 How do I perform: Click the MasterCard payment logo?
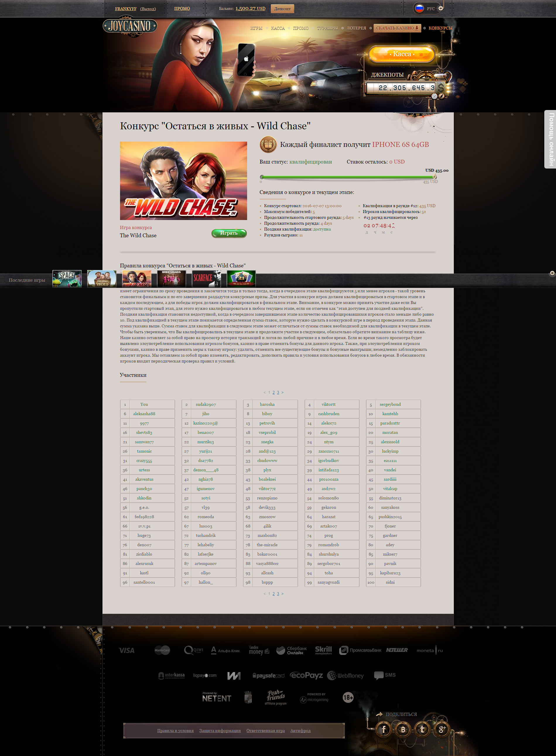(x=162, y=650)
